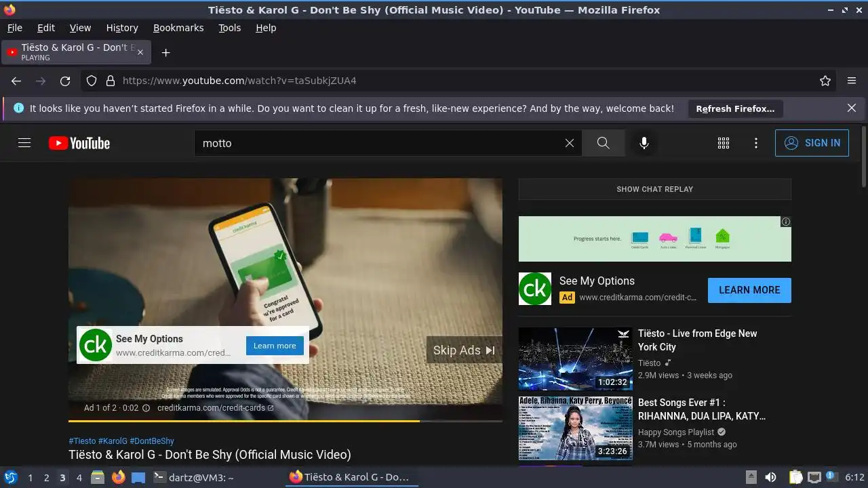Click the video ad progress bar
Viewport: 868px width, 488px height.
tap(285, 421)
